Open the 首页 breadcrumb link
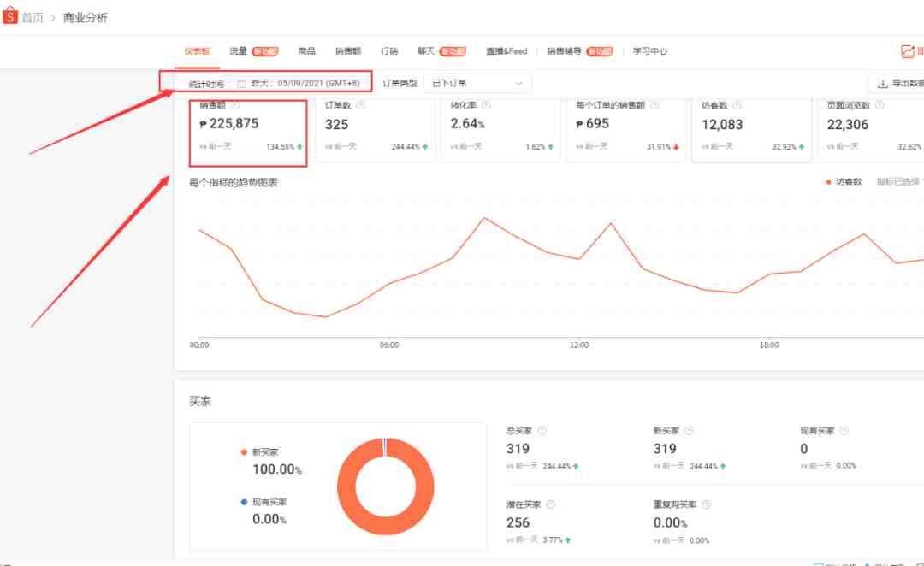This screenshot has width=924, height=566. (x=33, y=18)
